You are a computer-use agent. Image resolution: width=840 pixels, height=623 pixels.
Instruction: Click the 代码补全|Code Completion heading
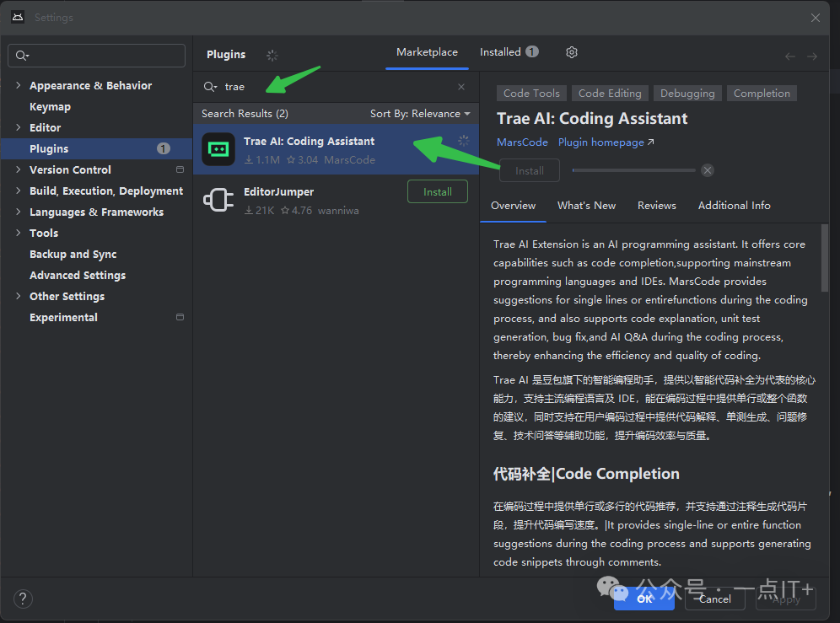[586, 474]
